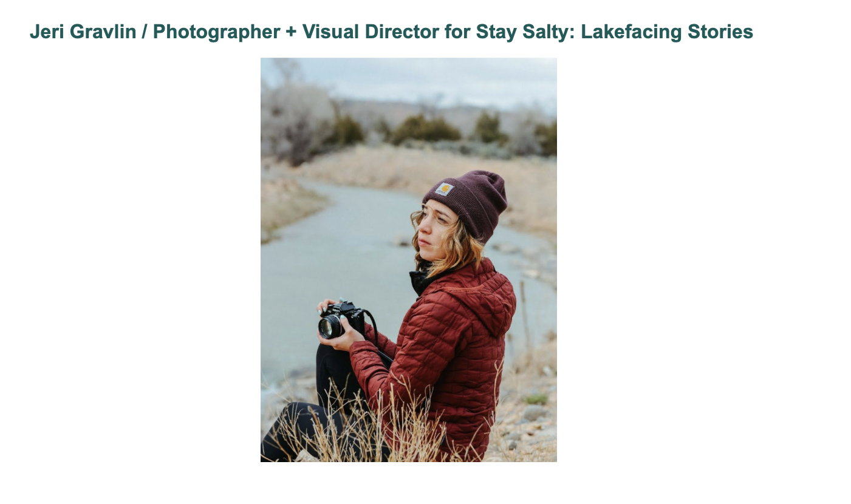Click the maroon beanie on her head

(x=468, y=202)
